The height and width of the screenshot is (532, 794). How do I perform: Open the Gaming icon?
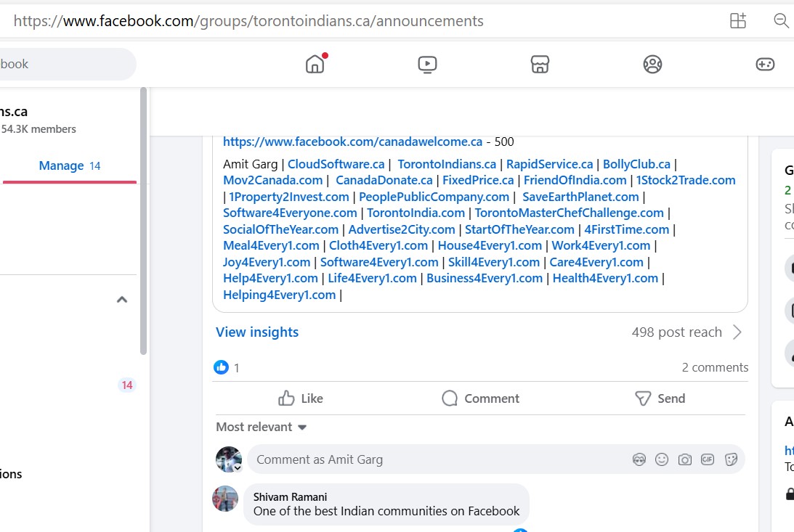(x=765, y=64)
